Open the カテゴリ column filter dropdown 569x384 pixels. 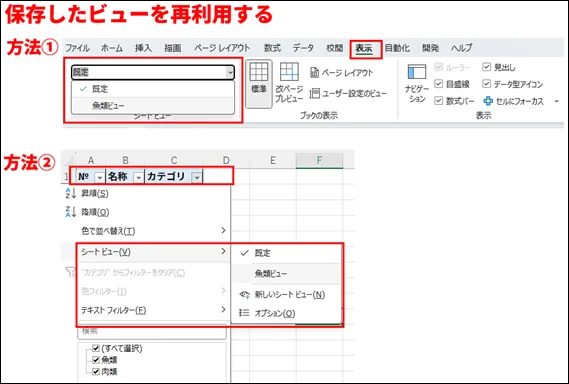click(197, 177)
